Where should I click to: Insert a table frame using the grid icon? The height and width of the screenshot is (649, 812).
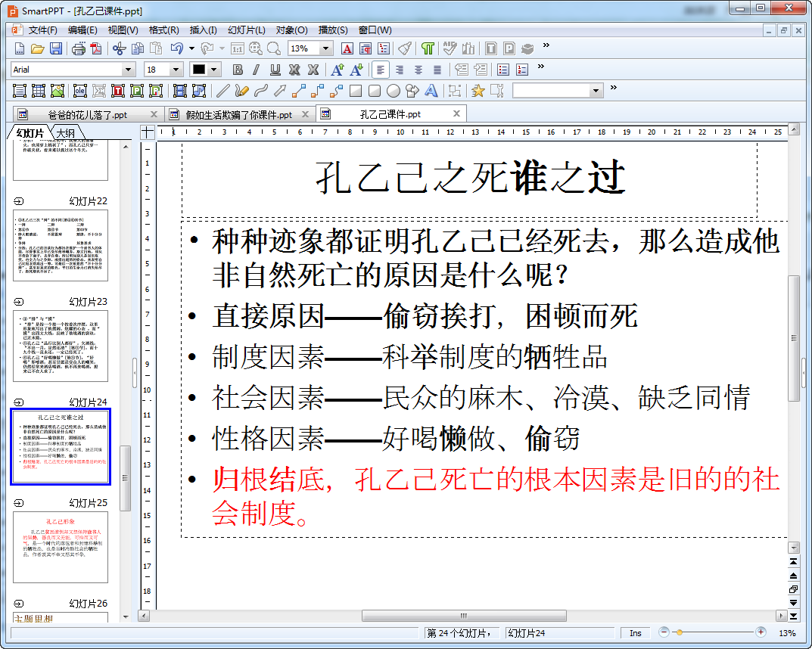point(39,91)
